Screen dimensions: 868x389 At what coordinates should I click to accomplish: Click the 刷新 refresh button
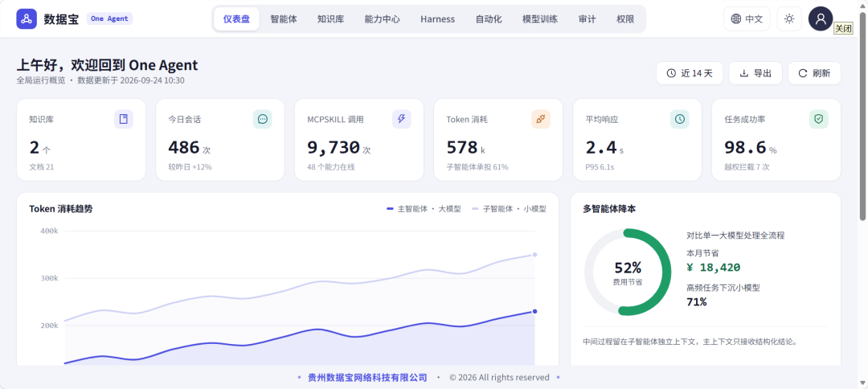click(814, 73)
